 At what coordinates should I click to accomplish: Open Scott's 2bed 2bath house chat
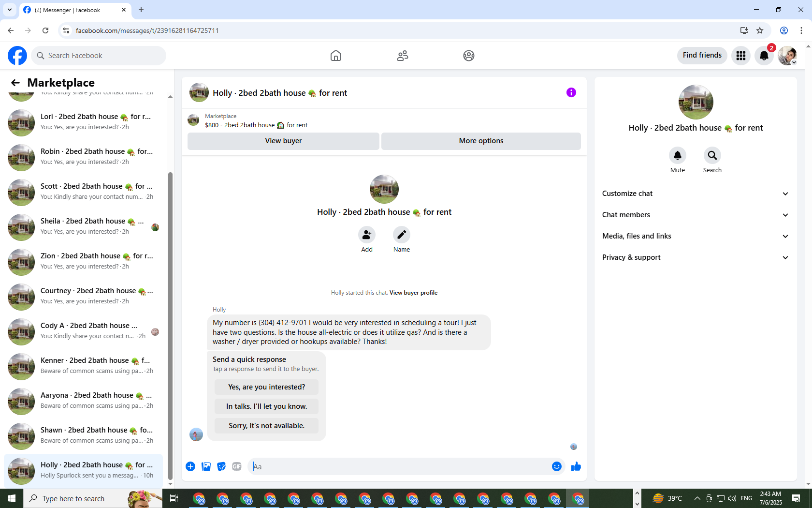pyautogui.click(x=83, y=192)
